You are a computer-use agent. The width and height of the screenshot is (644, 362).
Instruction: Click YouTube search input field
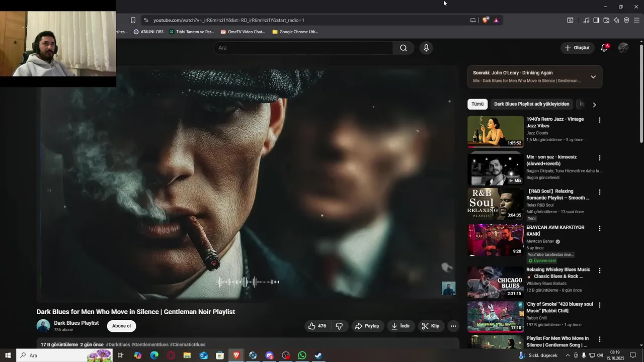tap(303, 48)
